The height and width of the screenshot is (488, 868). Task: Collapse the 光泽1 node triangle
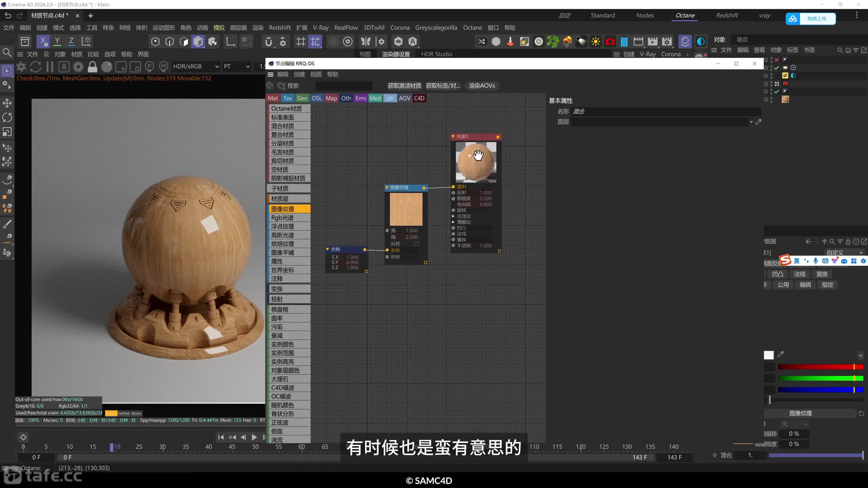point(453,137)
